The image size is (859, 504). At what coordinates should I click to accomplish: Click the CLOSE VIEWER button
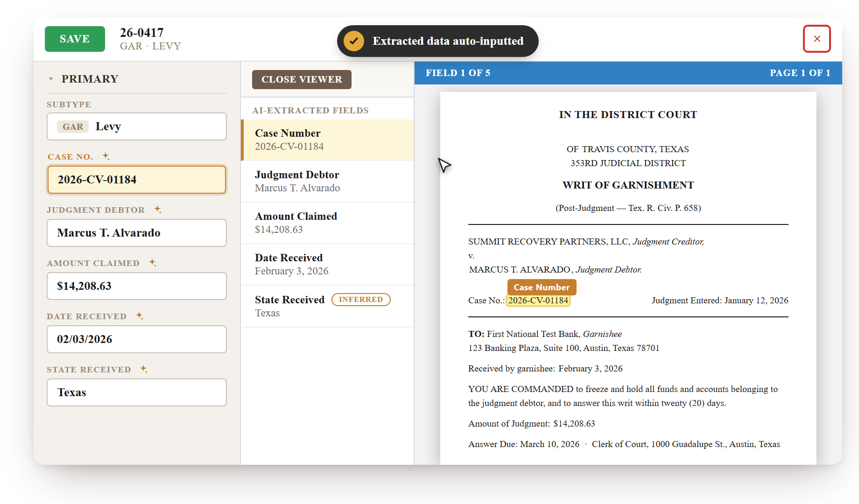click(x=302, y=79)
